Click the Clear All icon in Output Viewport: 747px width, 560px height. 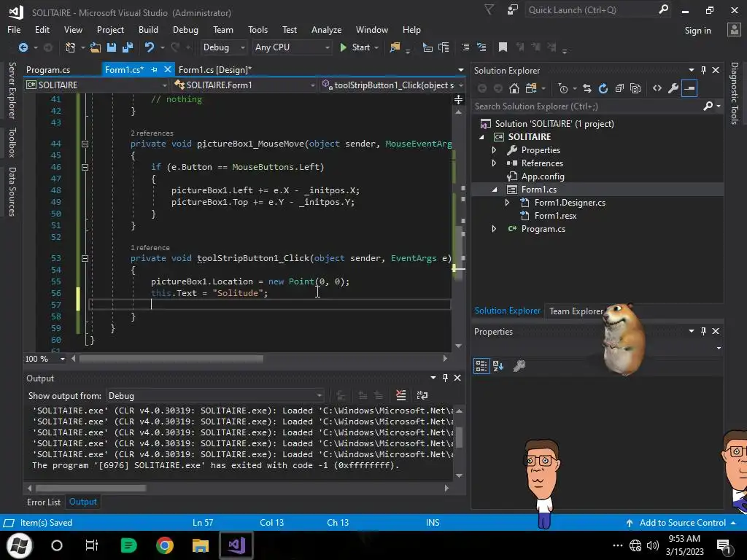tap(401, 395)
